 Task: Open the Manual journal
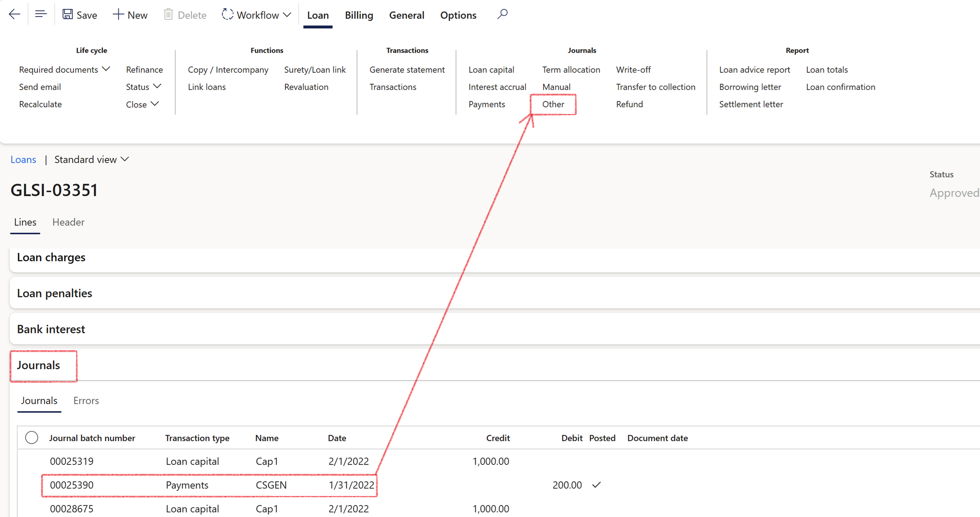pos(556,86)
